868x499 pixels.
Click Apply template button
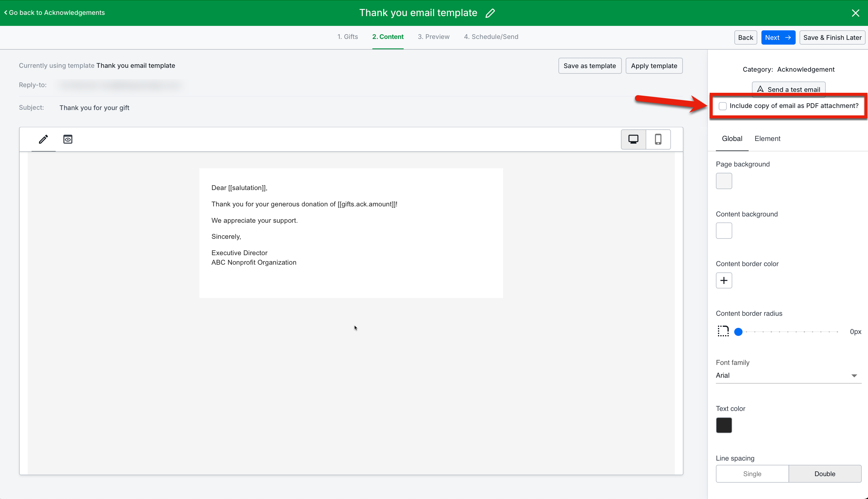(654, 66)
